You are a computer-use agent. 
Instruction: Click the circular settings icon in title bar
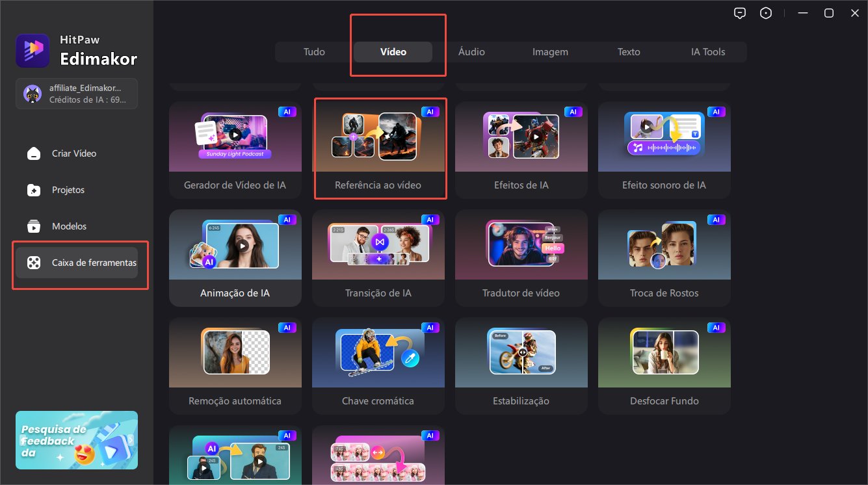click(x=766, y=13)
